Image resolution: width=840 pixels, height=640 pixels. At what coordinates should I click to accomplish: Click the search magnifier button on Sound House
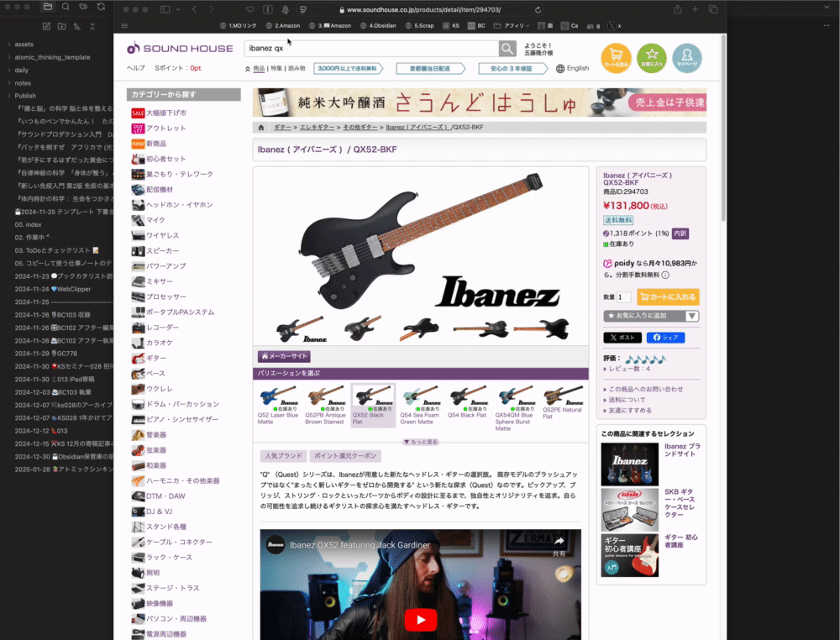(507, 49)
